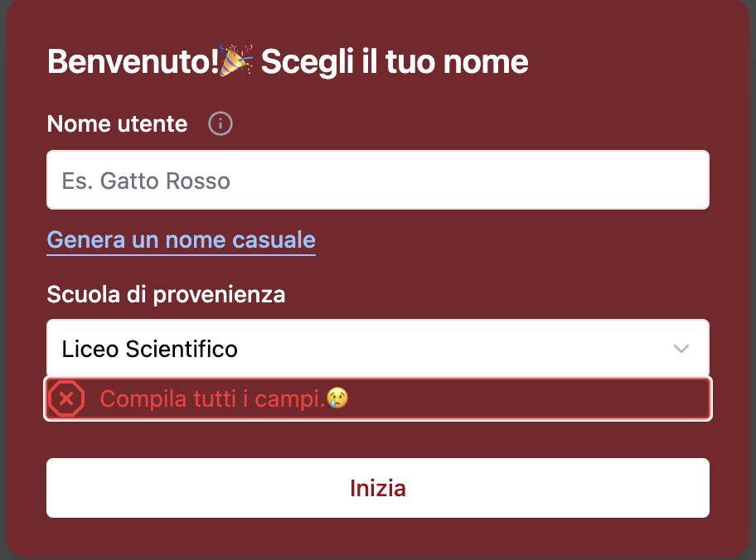The image size is (756, 560).
Task: Click the red X error icon
Action: tap(66, 399)
